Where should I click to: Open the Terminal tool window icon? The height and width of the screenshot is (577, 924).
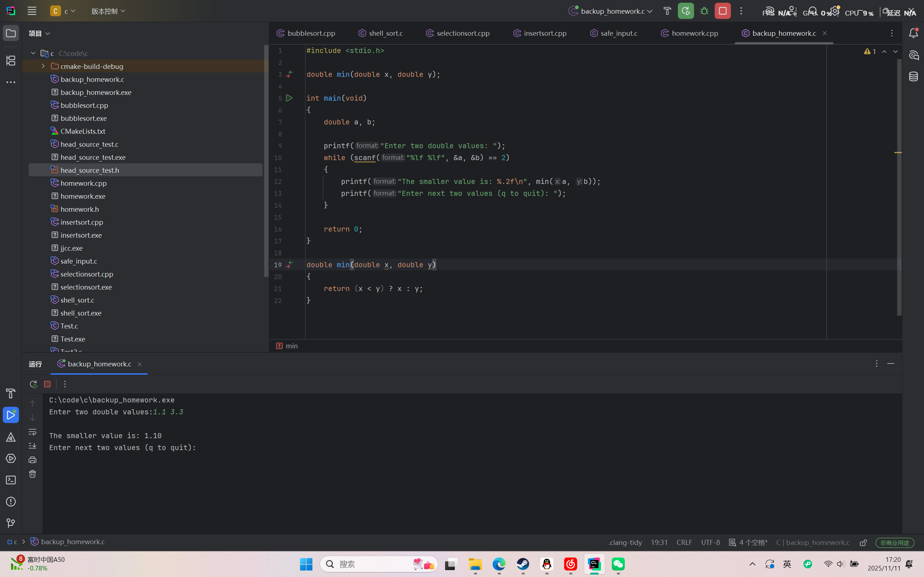point(11,480)
